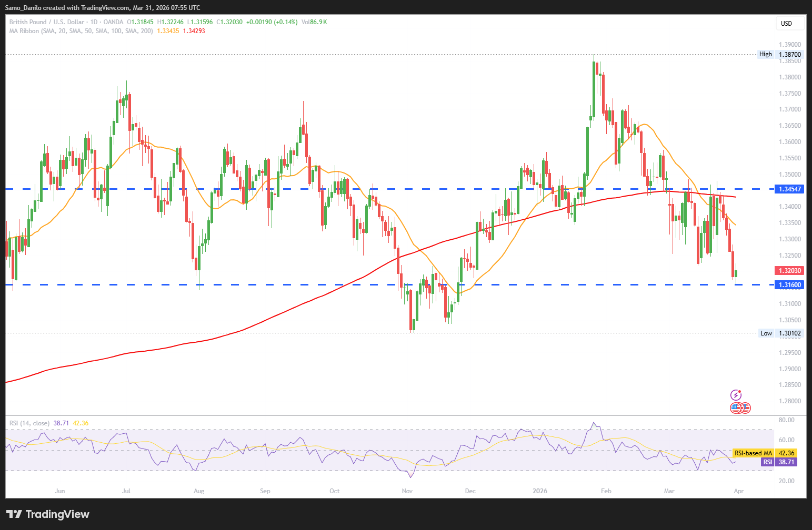812x530 pixels.
Task: Select the MA Ribbon indicator legend
Action: pos(81,31)
